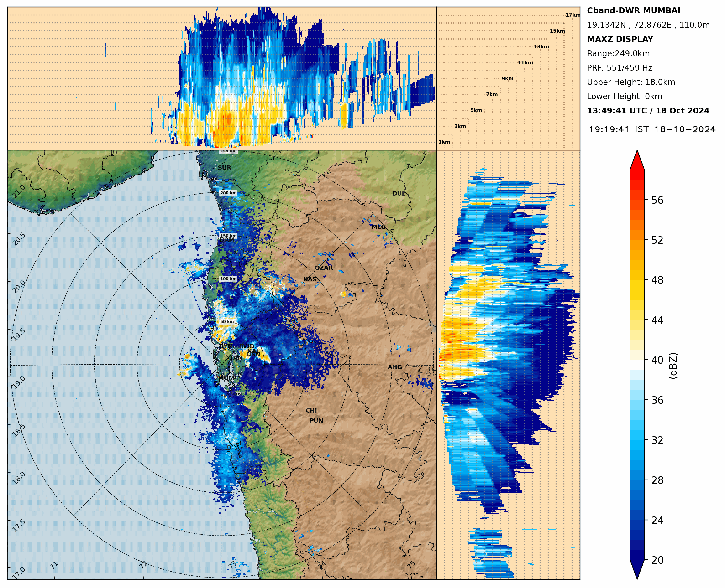
Task: Click the 'MUM' station label on map
Action: (226, 378)
